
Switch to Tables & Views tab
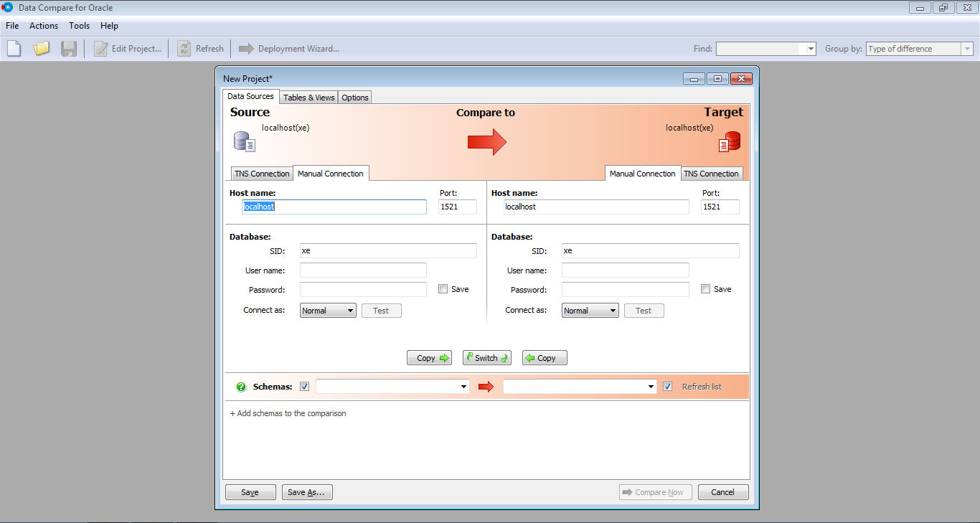tap(308, 98)
